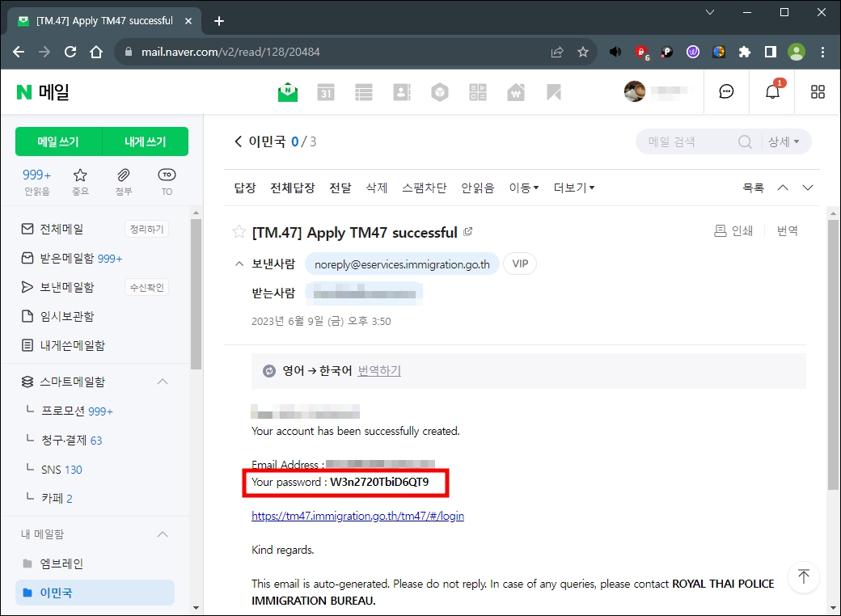Open the notifications bell icon
This screenshot has width=841, height=616.
click(x=771, y=91)
